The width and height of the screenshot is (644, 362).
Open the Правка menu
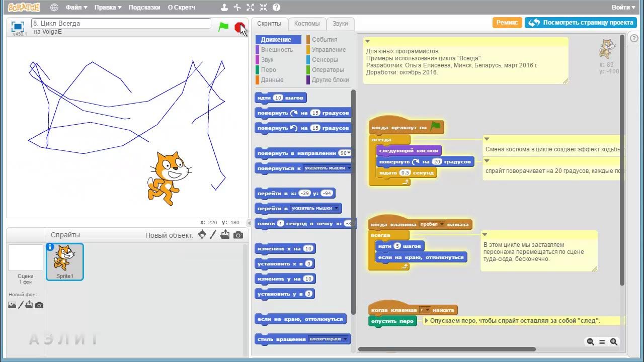click(108, 8)
